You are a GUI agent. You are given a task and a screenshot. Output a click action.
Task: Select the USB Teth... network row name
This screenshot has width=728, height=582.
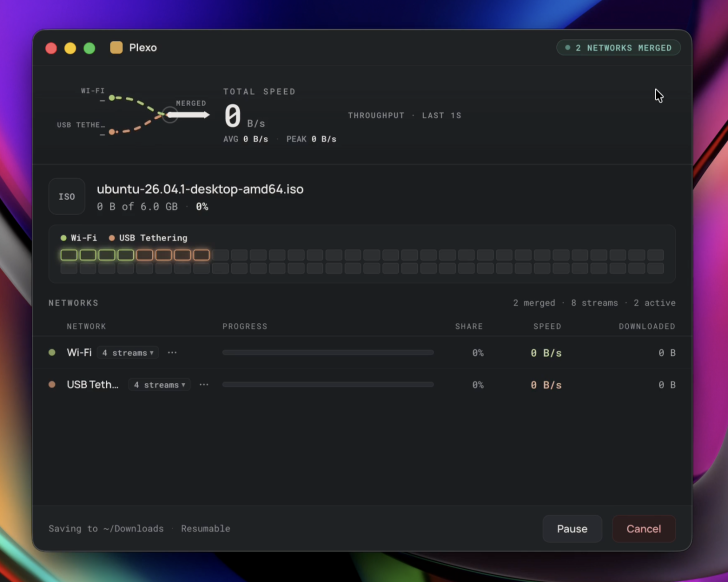coord(92,385)
